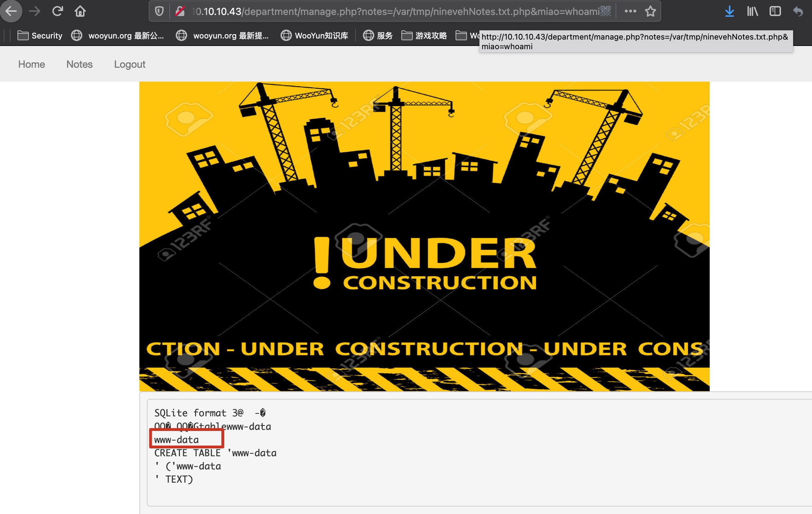812x514 pixels.
Task: Open the library bookshelf icon
Action: click(x=752, y=11)
